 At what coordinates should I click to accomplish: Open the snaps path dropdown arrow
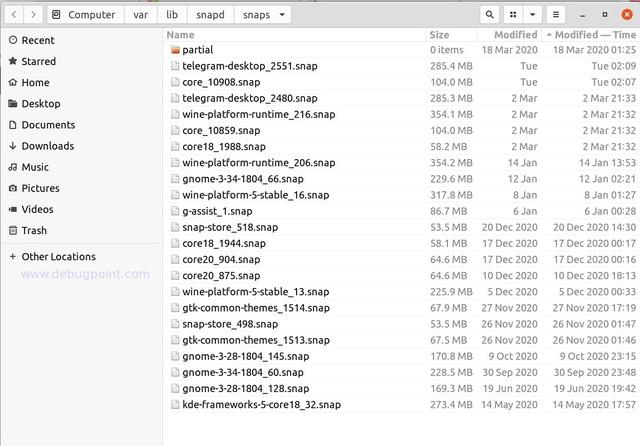pyautogui.click(x=284, y=15)
